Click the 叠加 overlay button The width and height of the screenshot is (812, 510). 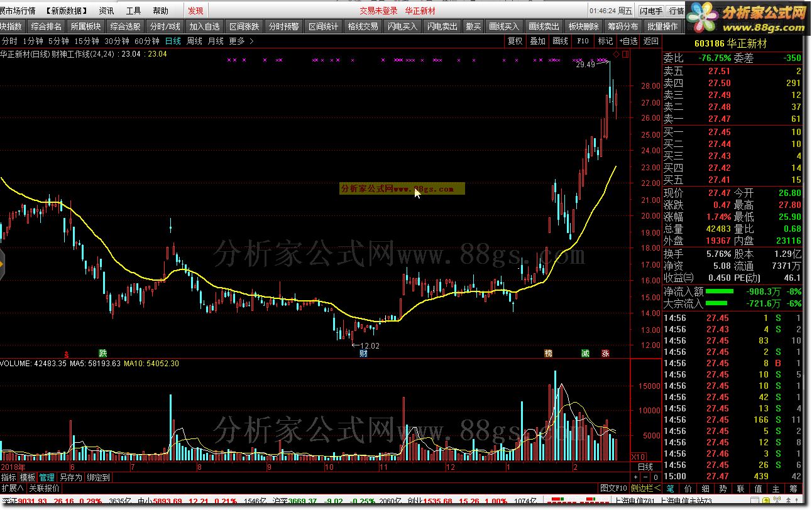[x=537, y=41]
